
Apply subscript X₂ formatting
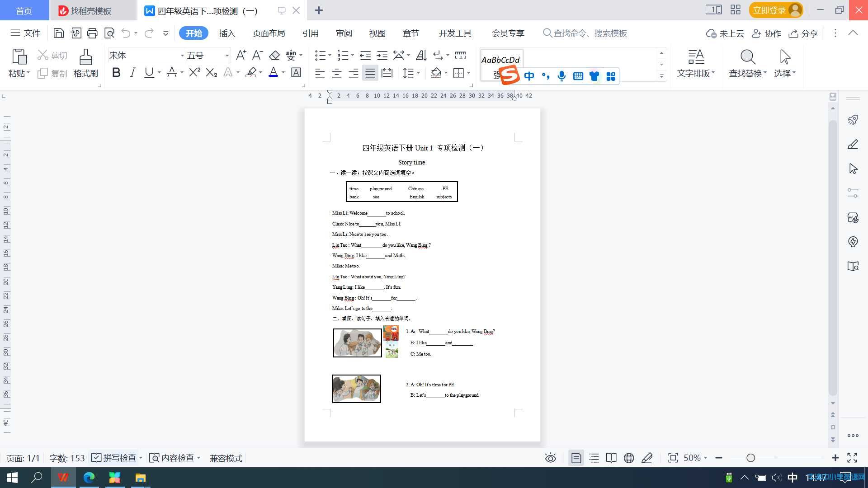(211, 72)
